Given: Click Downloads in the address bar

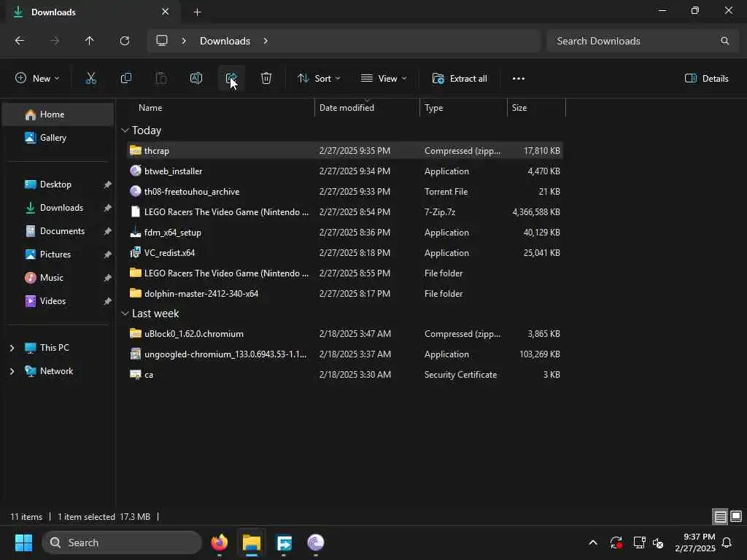Looking at the screenshot, I should [225, 41].
